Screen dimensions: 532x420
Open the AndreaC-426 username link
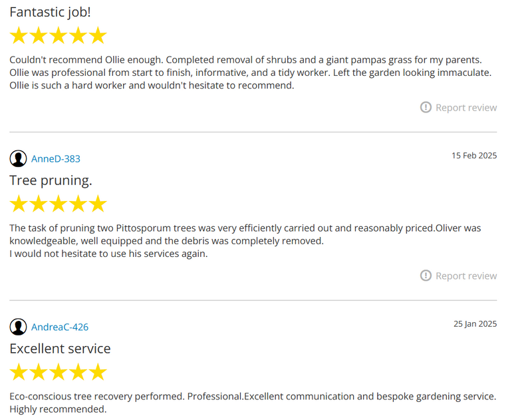pyautogui.click(x=60, y=327)
